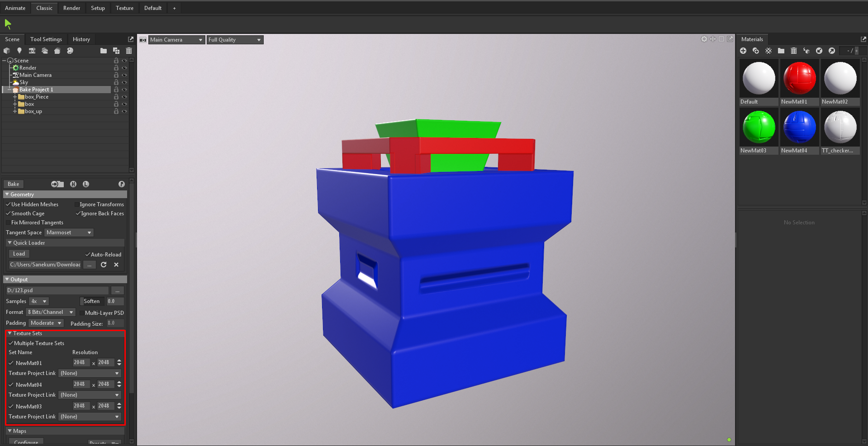
Task: Uncheck Multiple Texture Sets option
Action: [11, 343]
